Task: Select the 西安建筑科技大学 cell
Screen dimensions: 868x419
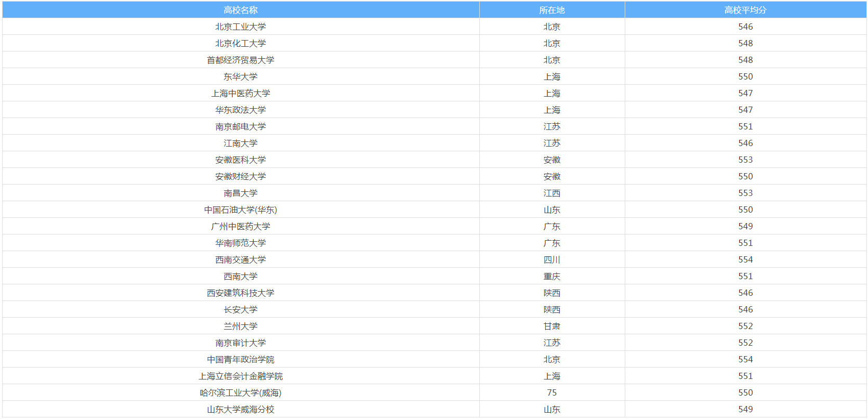Action: coord(241,293)
